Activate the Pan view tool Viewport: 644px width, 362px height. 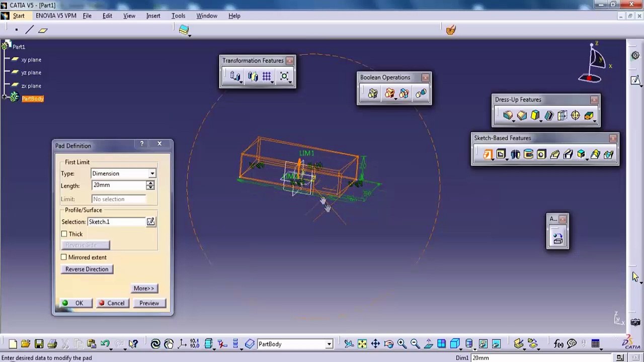click(375, 344)
